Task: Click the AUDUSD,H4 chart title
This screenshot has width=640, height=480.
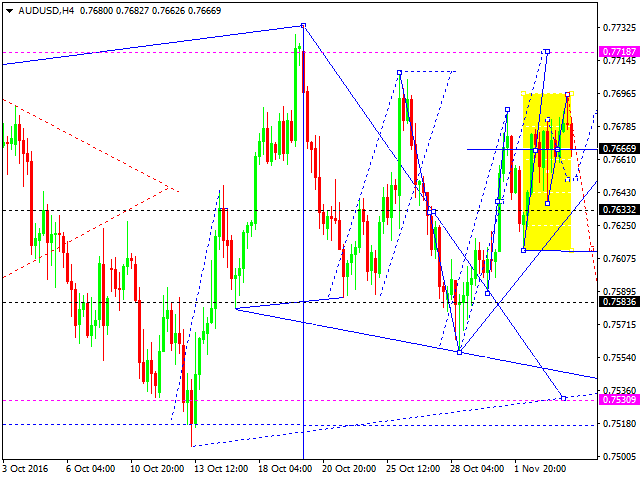Action: (x=46, y=11)
